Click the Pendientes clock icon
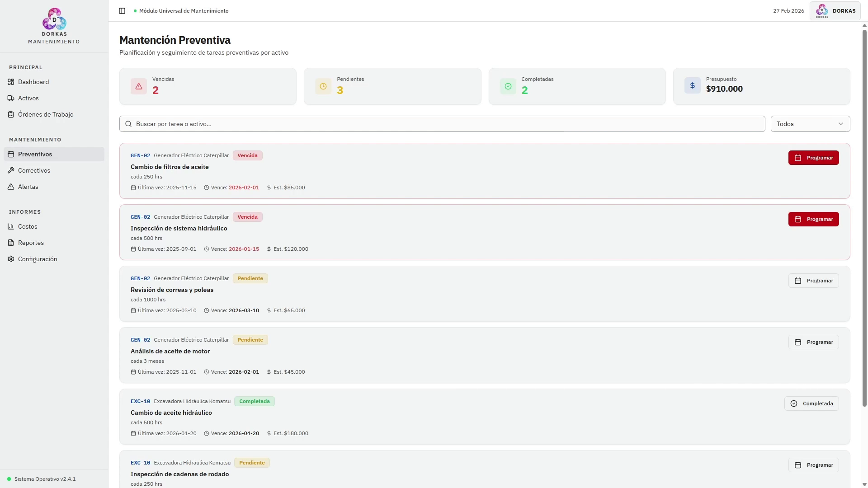The height and width of the screenshot is (488, 868). coord(323,86)
